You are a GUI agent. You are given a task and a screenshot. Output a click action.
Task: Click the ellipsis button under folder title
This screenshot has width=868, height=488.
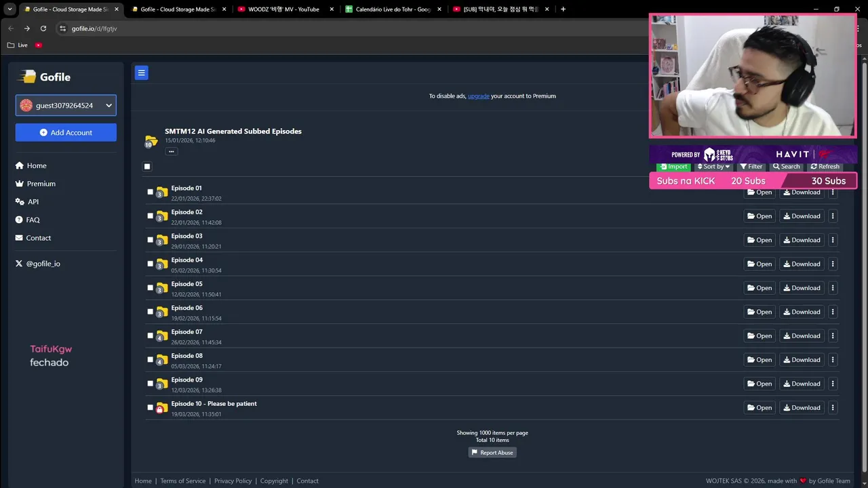pyautogui.click(x=172, y=151)
